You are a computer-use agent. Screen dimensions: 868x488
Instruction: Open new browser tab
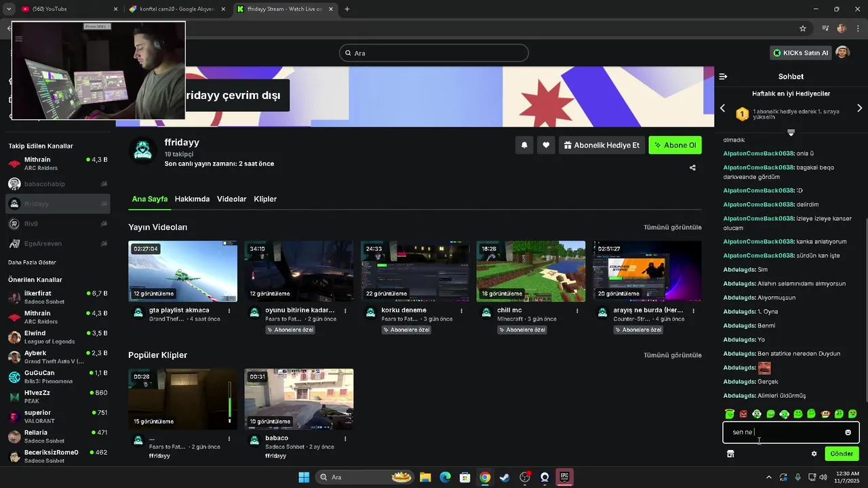pyautogui.click(x=347, y=9)
